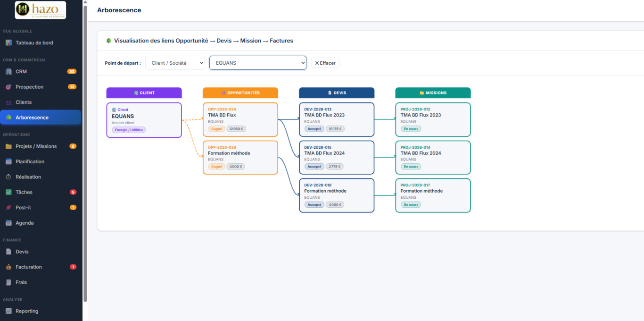The height and width of the screenshot is (321, 644).
Task: Click the Projets / Missions folder icon
Action: [x=8, y=146]
